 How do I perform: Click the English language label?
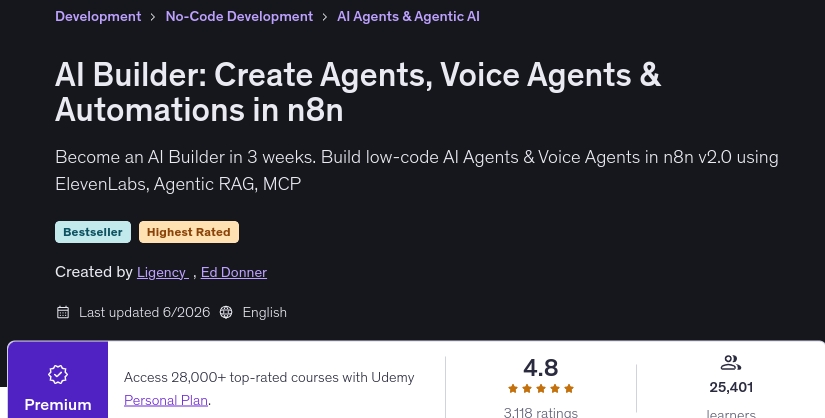coord(265,312)
